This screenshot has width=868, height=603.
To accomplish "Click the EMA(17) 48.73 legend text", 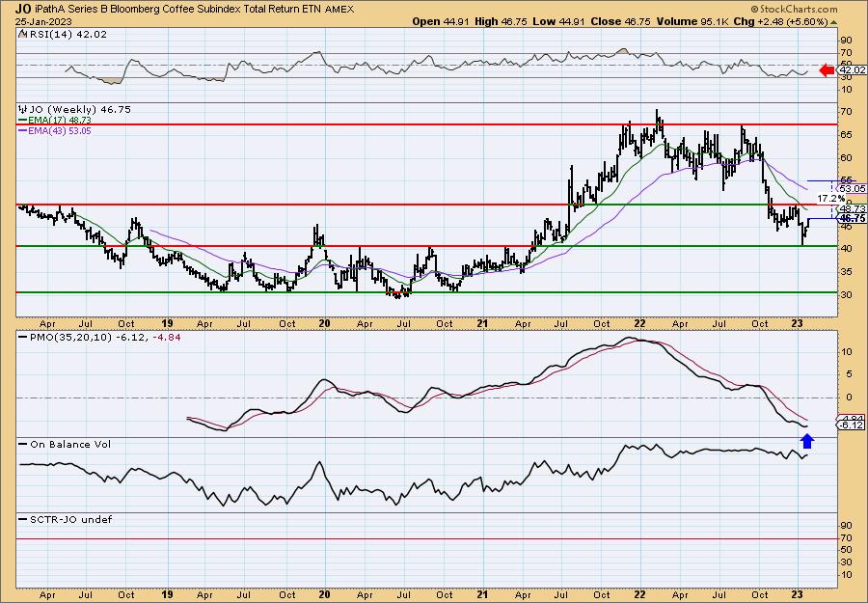I will click(60, 121).
